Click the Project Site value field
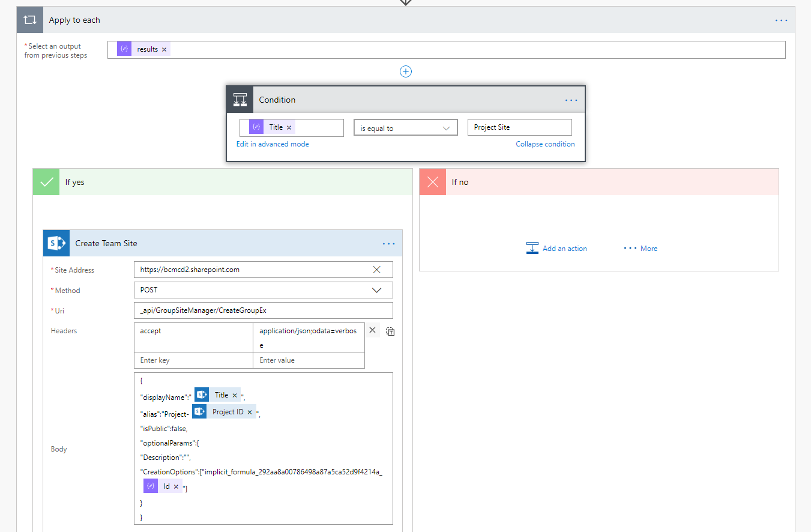This screenshot has height=532, width=811. 519,128
